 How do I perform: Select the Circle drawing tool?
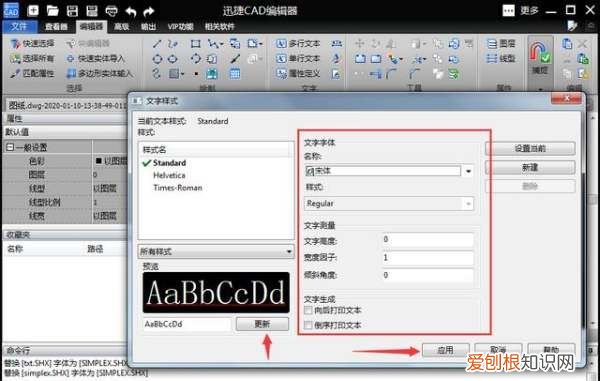(157, 59)
